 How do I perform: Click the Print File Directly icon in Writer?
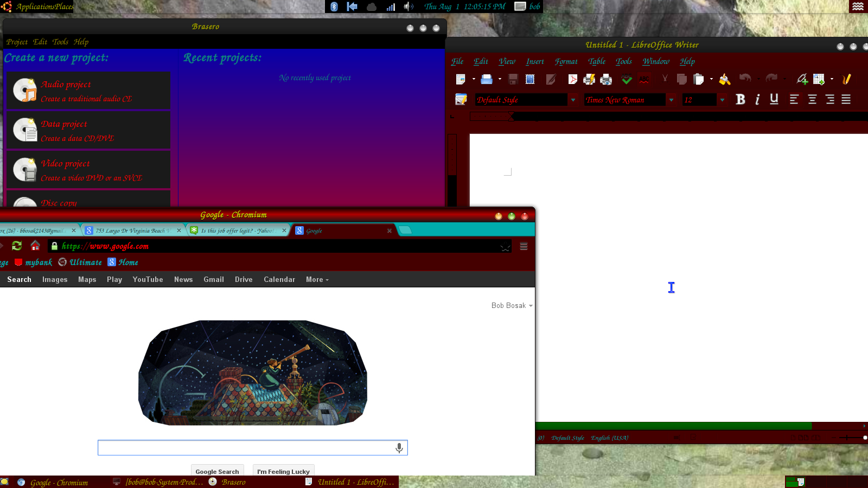(x=589, y=79)
